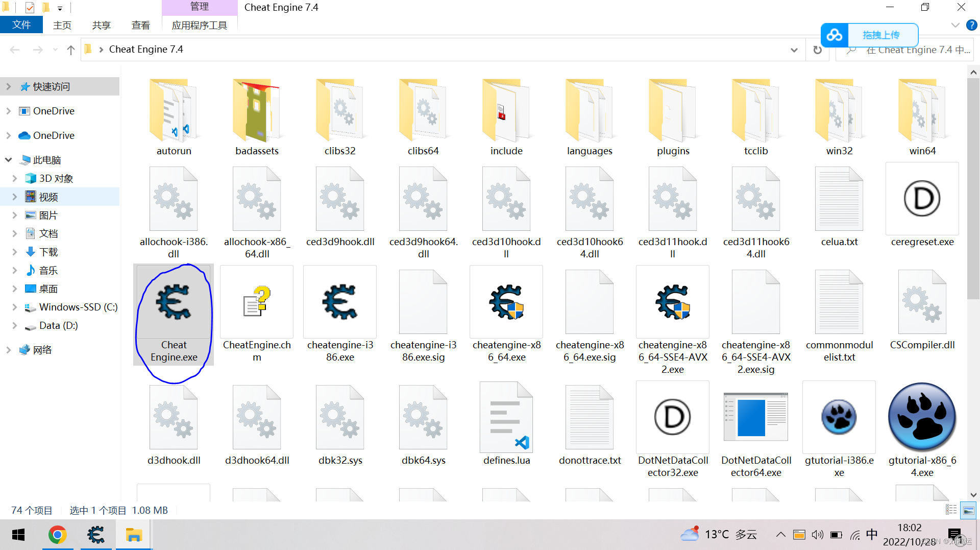
Task: Refresh the current folder
Action: (x=817, y=50)
